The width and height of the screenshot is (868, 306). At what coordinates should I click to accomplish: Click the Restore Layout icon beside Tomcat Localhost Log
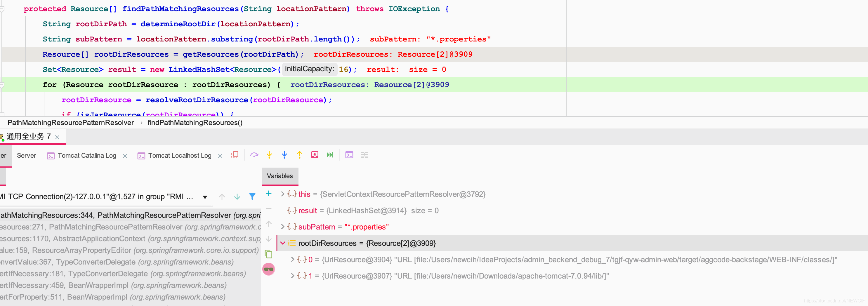tap(235, 155)
